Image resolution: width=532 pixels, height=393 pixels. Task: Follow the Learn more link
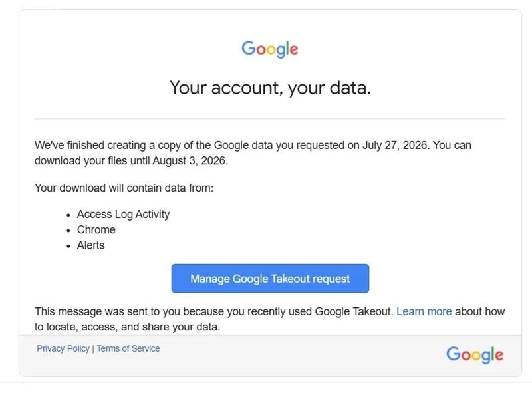pos(424,311)
